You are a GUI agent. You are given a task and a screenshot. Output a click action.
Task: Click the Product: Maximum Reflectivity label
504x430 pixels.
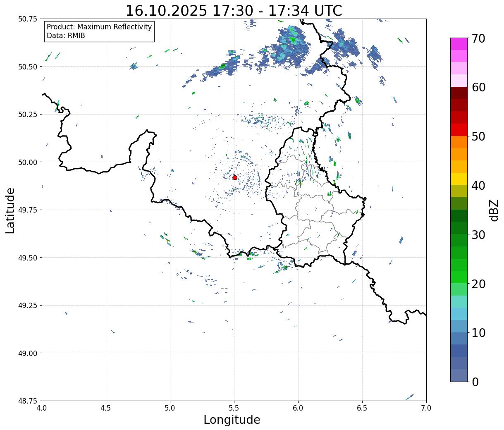point(99,27)
